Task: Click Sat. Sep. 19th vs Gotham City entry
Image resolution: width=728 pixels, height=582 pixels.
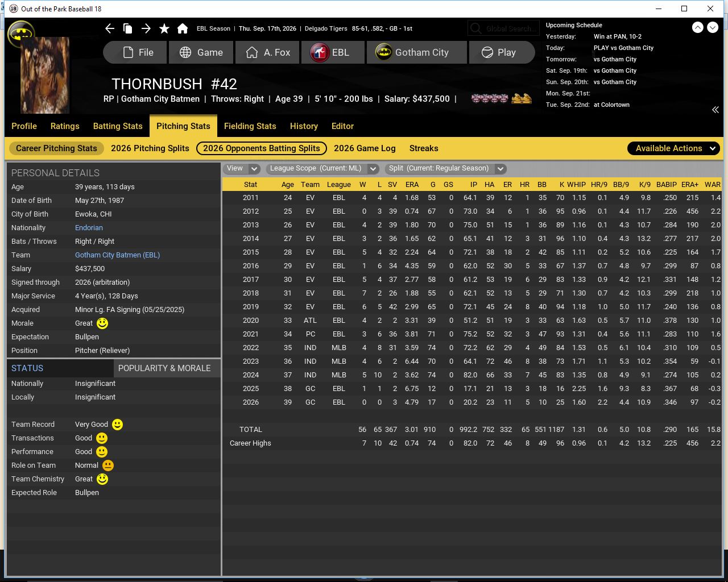Action: point(591,70)
